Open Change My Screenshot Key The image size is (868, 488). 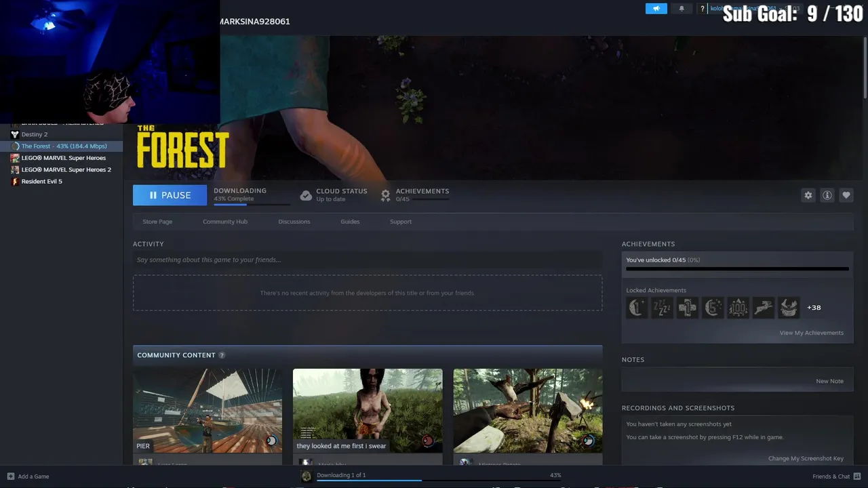806,459
